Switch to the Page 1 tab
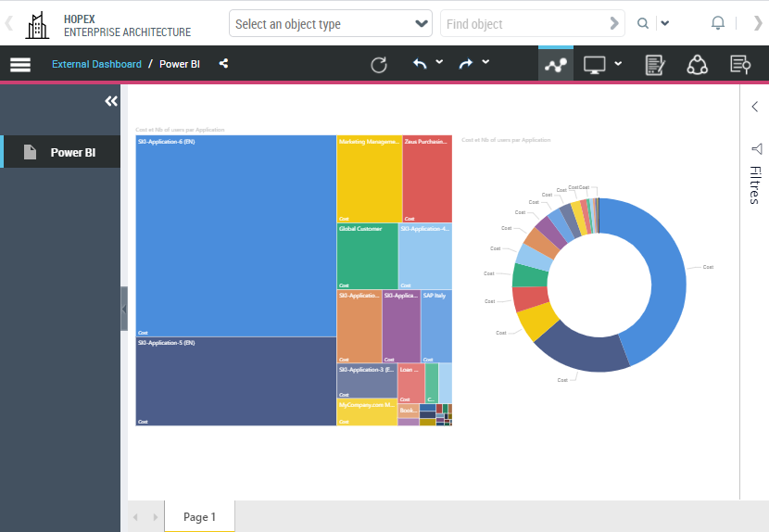The image size is (769, 532). tap(199, 517)
